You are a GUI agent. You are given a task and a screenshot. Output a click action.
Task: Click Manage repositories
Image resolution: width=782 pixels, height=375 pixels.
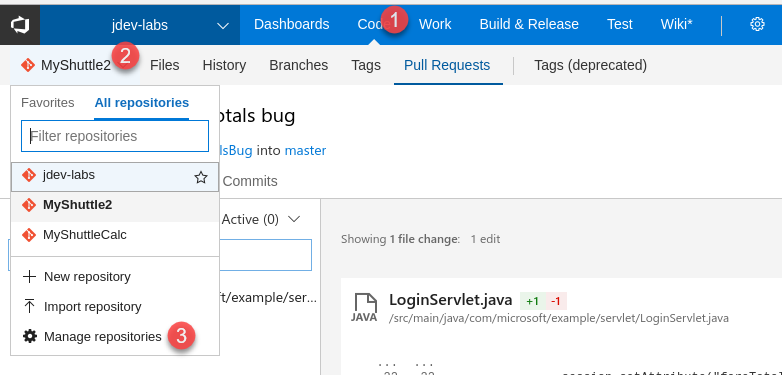tap(103, 337)
